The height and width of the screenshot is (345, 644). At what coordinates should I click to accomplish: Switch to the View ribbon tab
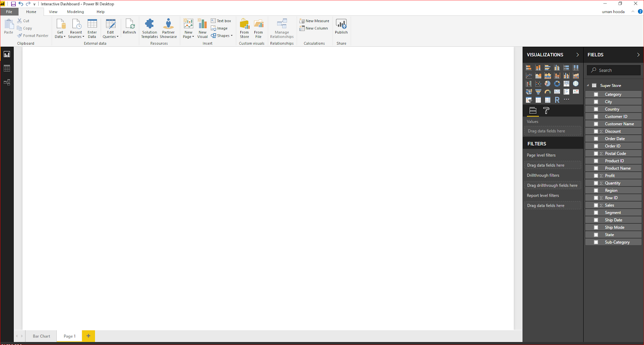pyautogui.click(x=53, y=12)
